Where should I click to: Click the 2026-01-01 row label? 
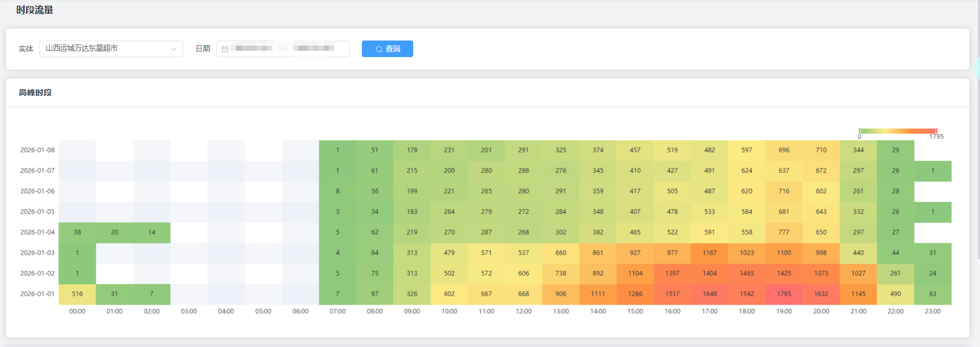pos(38,294)
